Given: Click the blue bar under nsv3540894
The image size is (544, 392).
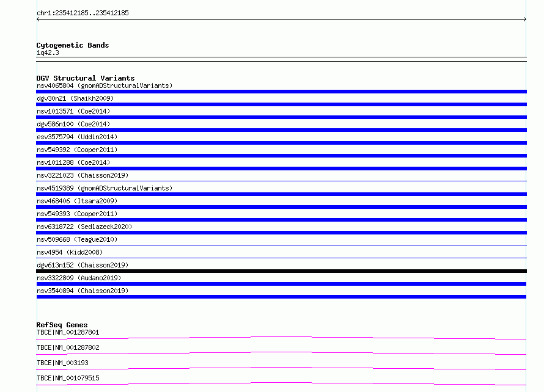Looking at the screenshot, I should pyautogui.click(x=281, y=297).
